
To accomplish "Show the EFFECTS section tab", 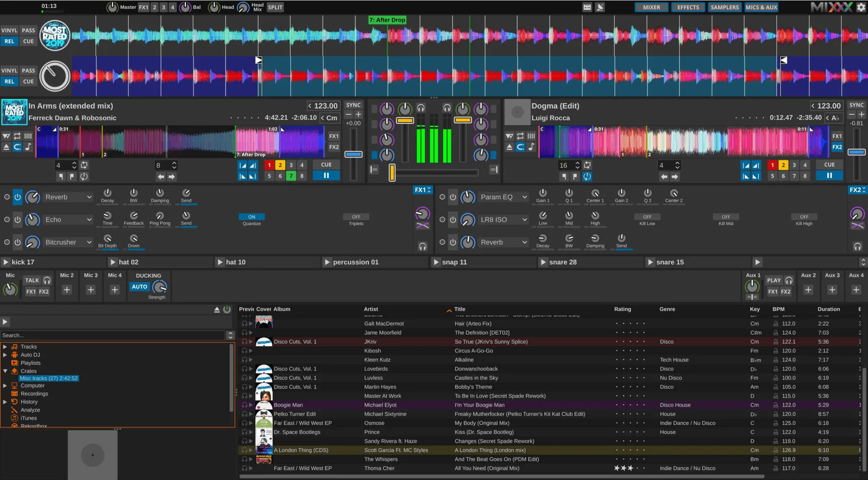I will pos(688,7).
